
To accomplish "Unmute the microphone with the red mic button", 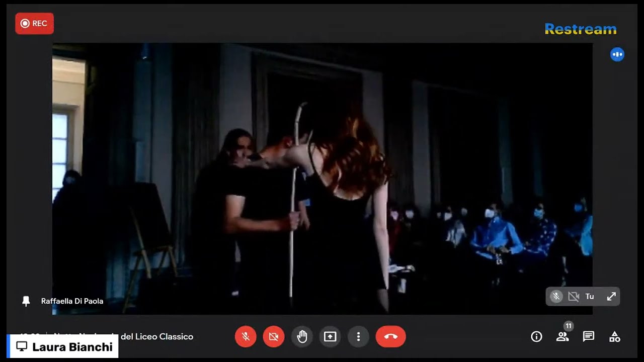I will point(246,337).
